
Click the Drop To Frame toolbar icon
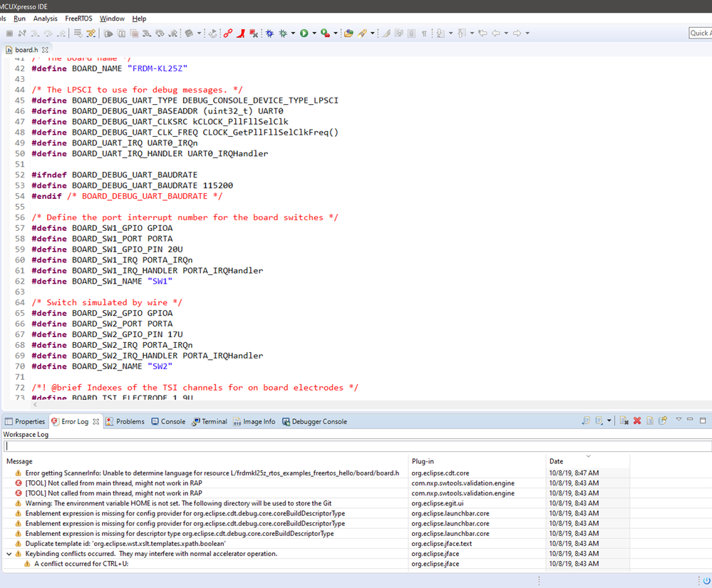(78, 33)
